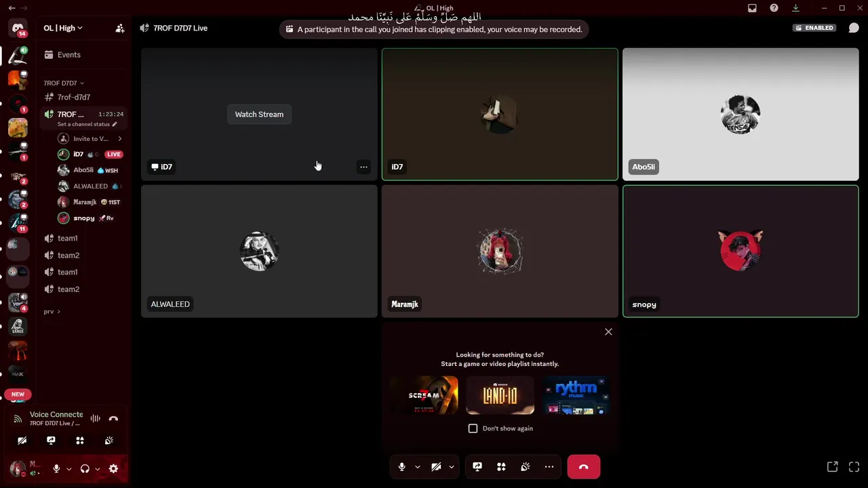Open the Invite to Voice chevron row
The width and height of the screenshot is (868, 488).
[x=91, y=139]
